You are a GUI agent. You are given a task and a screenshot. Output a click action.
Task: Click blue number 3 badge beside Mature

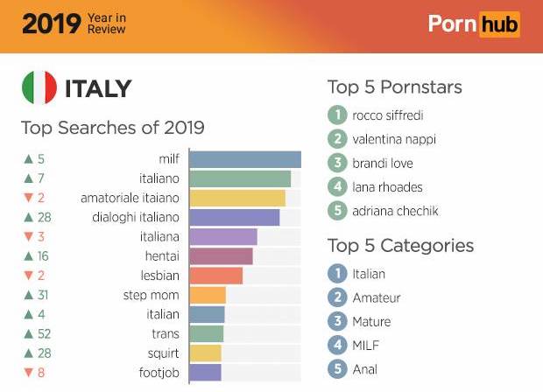pos(336,321)
